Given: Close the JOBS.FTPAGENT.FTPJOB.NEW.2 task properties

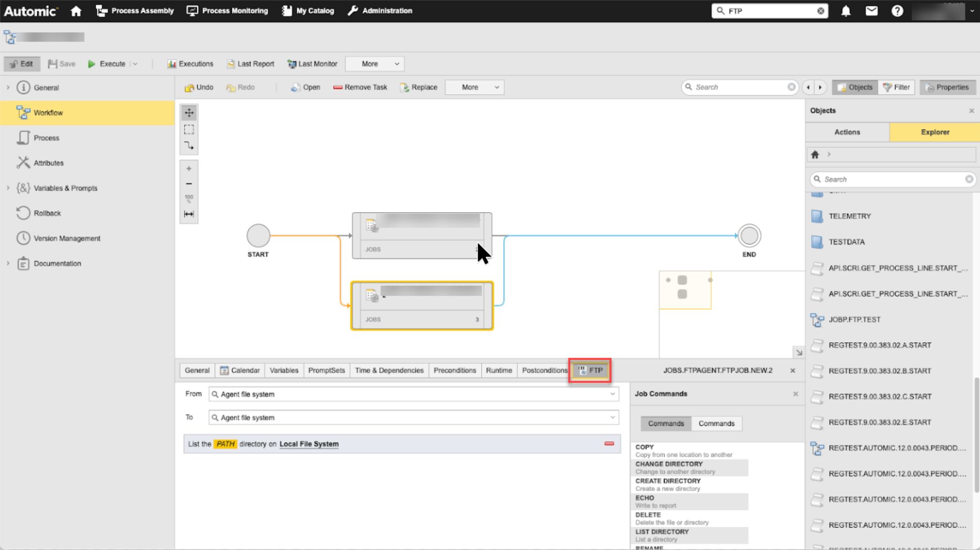Looking at the screenshot, I should click(x=793, y=371).
